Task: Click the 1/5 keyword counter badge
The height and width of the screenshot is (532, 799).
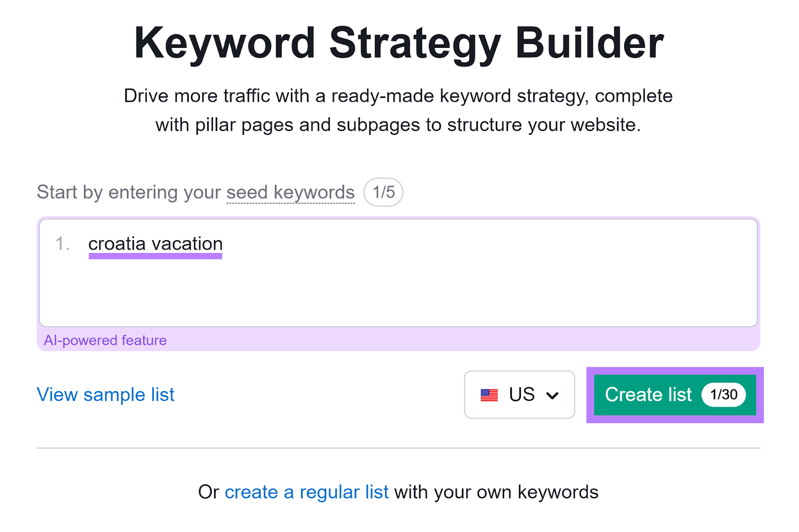Action: 383,192
